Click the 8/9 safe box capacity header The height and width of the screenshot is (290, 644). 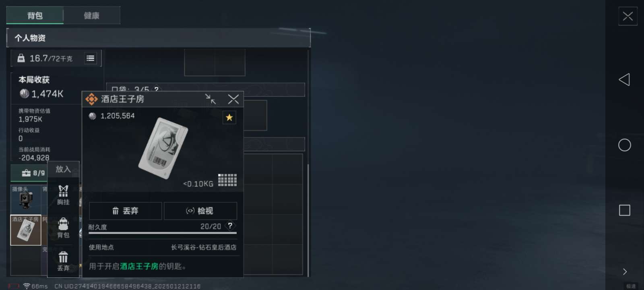tap(33, 173)
